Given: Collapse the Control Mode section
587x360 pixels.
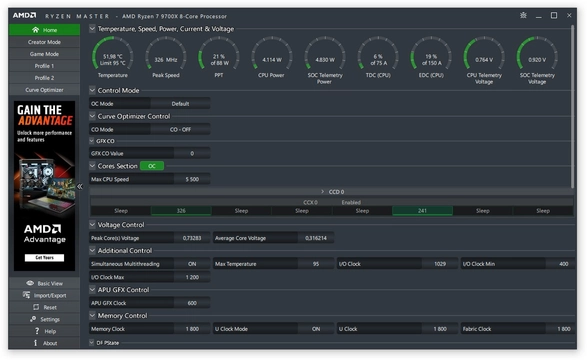Looking at the screenshot, I should 92,90.
